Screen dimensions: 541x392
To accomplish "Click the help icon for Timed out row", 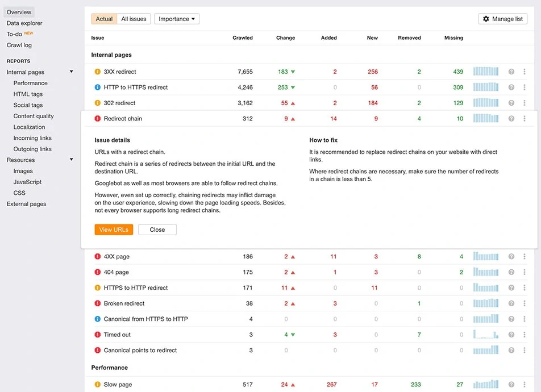I will pos(511,335).
